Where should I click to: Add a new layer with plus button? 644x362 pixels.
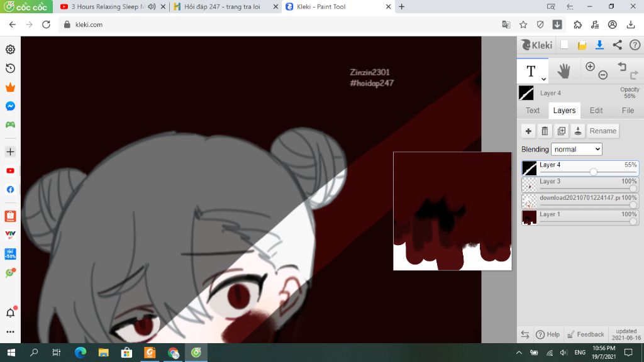(528, 131)
